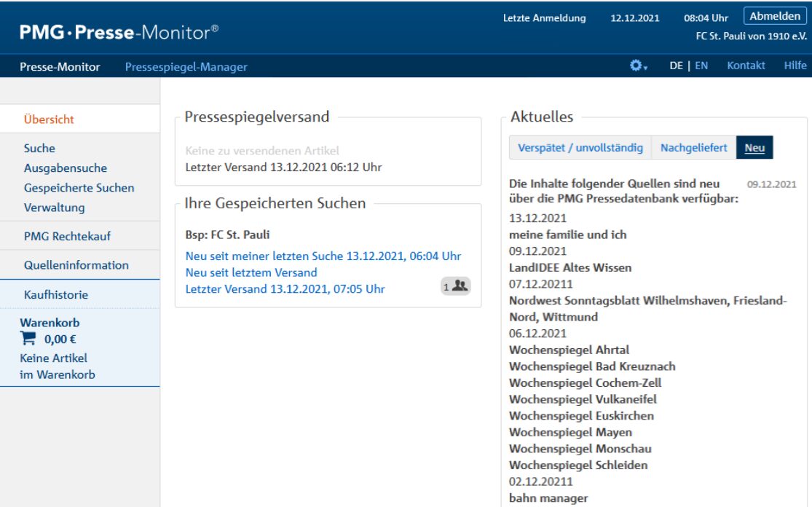Click the recipients badge with people icon
Screen dimensions: 812x507
point(456,286)
